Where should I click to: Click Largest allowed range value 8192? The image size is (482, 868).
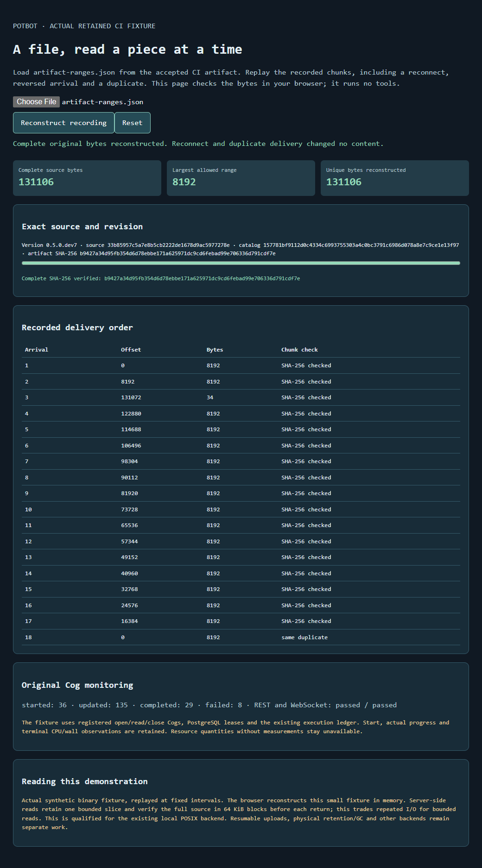[184, 182]
